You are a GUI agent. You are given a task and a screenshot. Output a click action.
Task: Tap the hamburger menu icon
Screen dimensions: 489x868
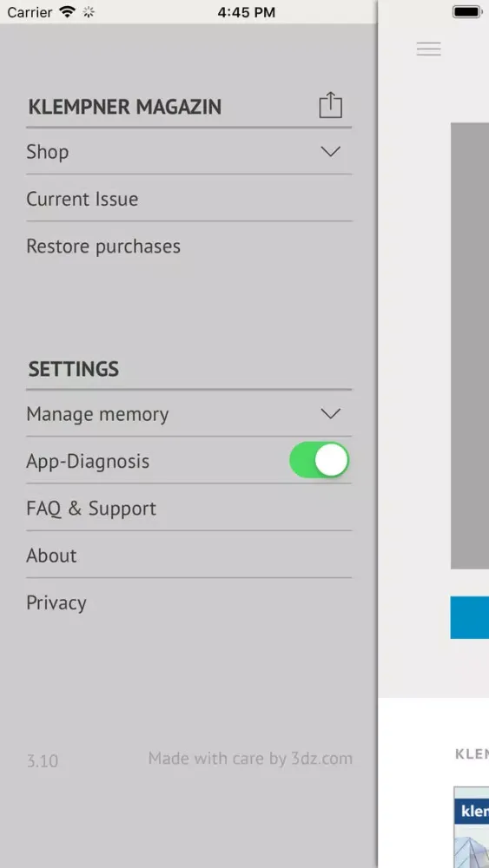(x=429, y=49)
